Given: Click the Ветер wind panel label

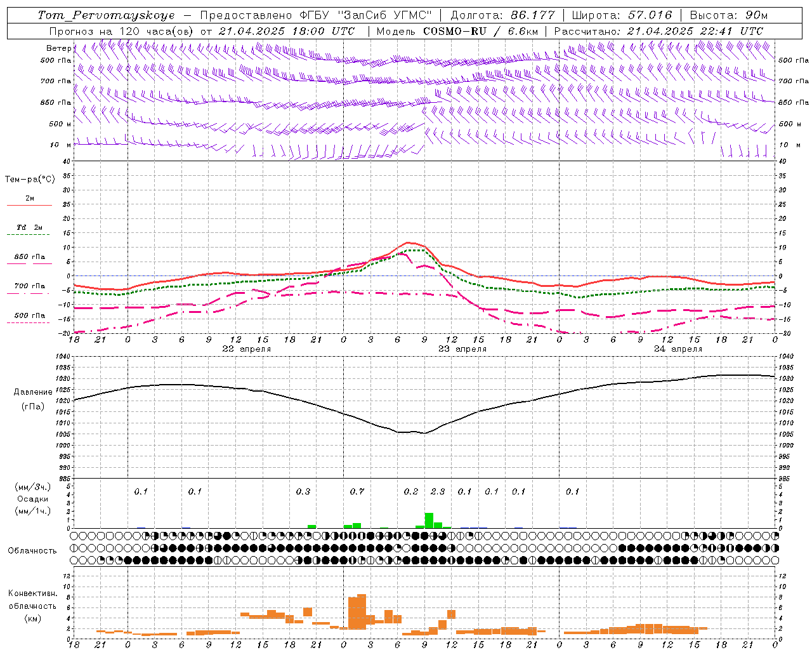Looking at the screenshot, I should (58, 48).
